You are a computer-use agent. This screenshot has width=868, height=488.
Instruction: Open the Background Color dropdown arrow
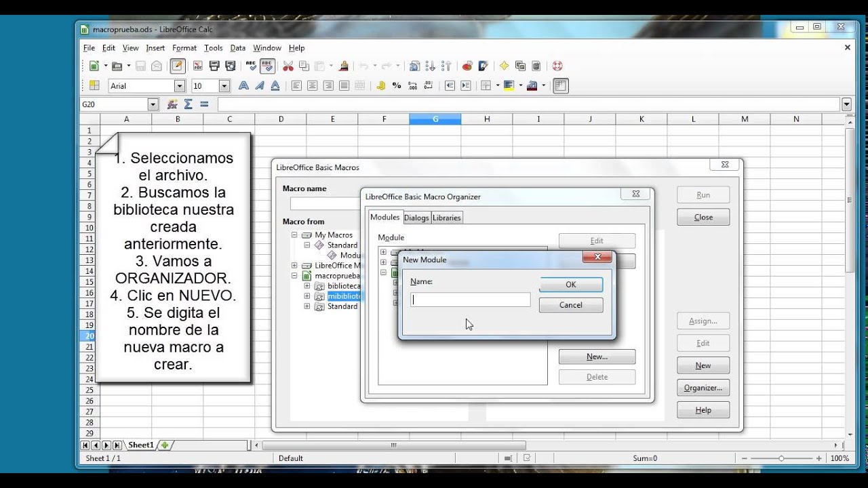[521, 85]
